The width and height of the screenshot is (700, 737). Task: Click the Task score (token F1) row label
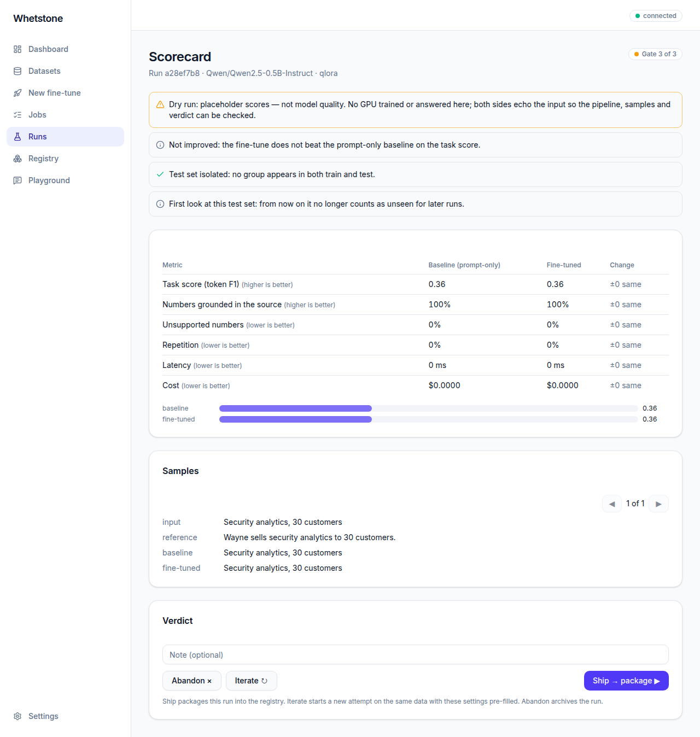201,284
